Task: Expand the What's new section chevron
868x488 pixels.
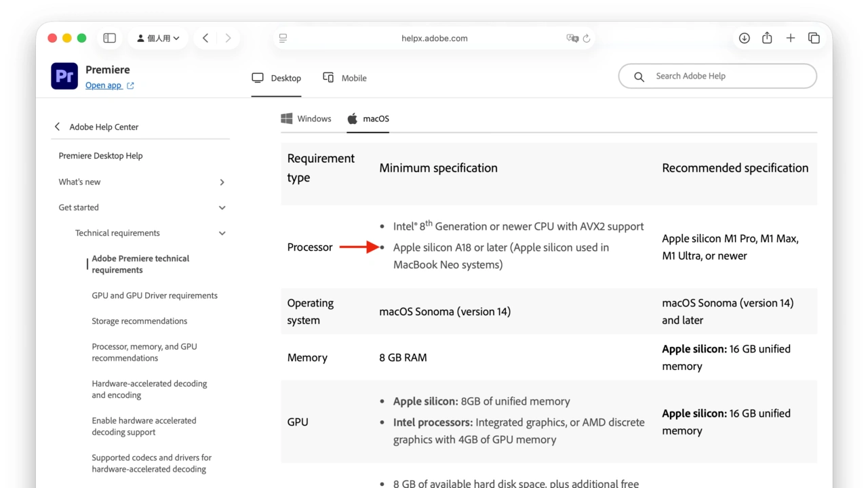Action: 222,182
